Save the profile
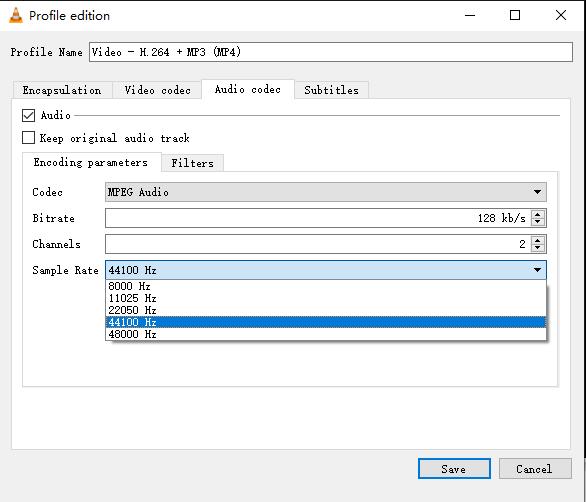Image resolution: width=586 pixels, height=502 pixels. 454,469
